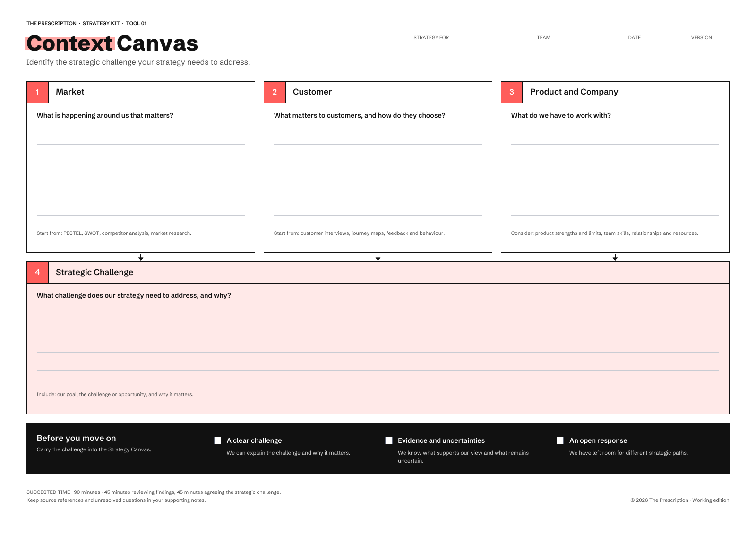
Task: Click the 'Consider: product strengths and limits' hint
Action: [605, 233]
